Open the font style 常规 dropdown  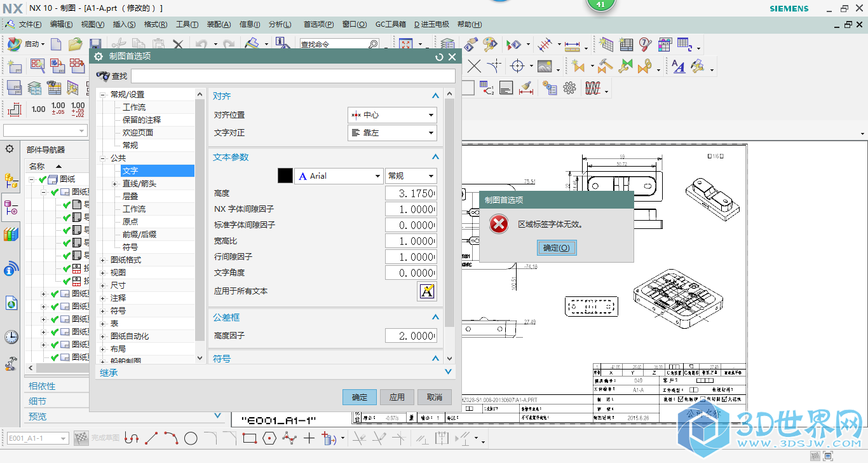pyautogui.click(x=410, y=176)
